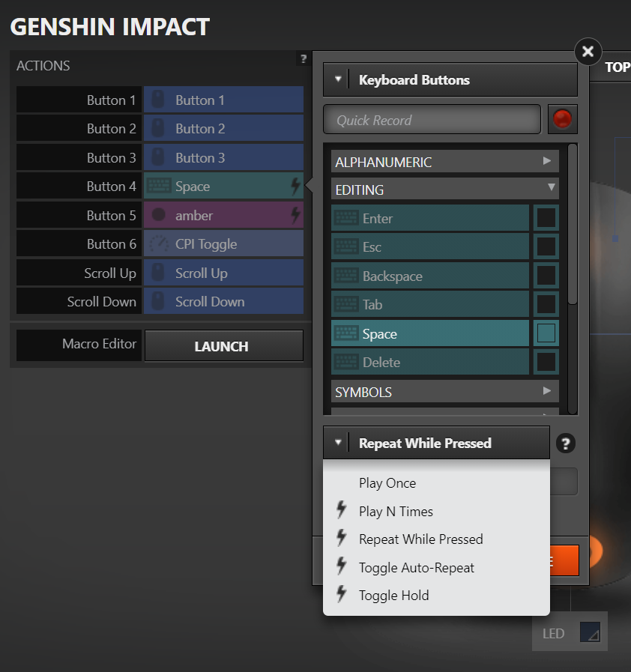Click the CPI Toggle action for Button 6
The height and width of the screenshot is (672, 631).
click(223, 243)
